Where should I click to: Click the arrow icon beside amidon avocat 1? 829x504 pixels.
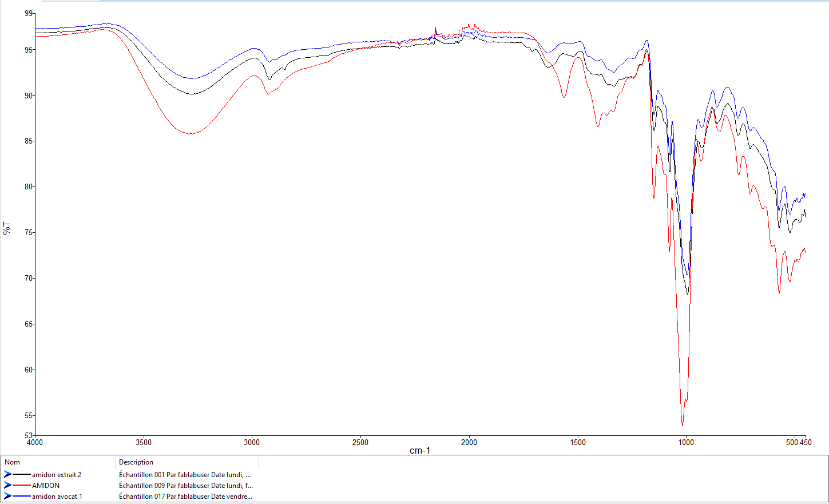[7, 496]
